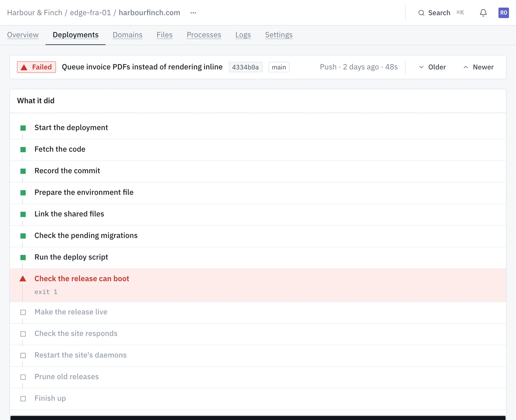Open the notifications bell
Screen dimensions: 516x420
pyautogui.click(x=483, y=13)
